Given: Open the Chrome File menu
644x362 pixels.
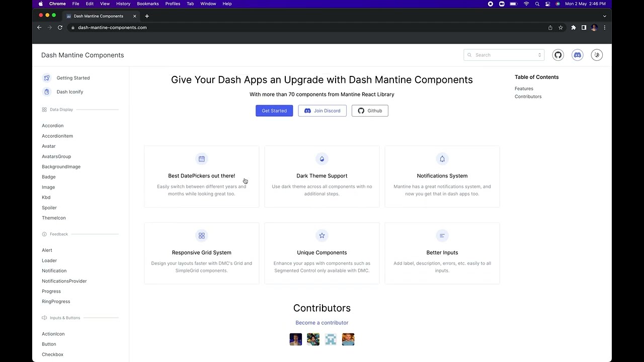Looking at the screenshot, I should coord(75,4).
